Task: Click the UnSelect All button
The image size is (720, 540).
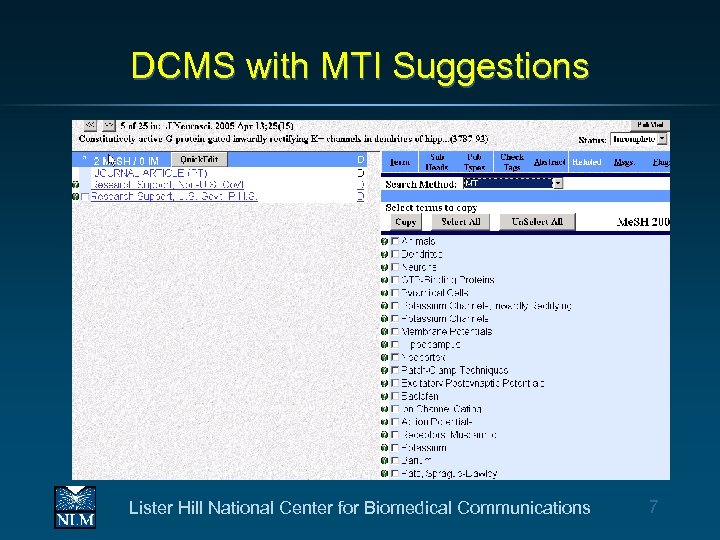Action: click(x=537, y=222)
